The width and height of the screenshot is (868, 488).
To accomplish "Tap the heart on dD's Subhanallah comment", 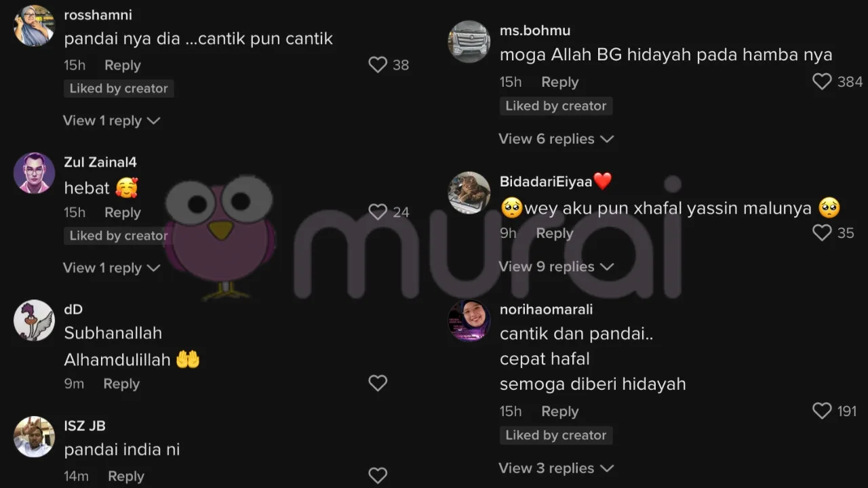I will pos(378,383).
